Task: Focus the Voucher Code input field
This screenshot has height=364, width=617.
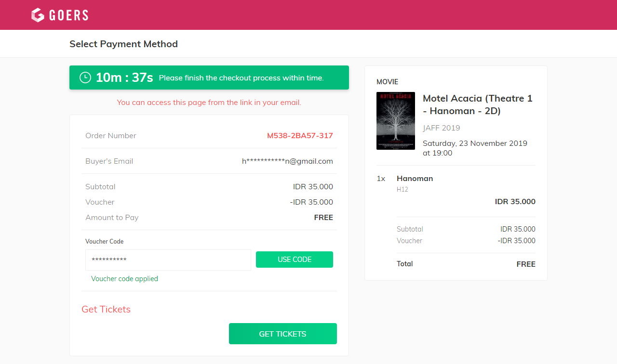Action: coord(168,260)
